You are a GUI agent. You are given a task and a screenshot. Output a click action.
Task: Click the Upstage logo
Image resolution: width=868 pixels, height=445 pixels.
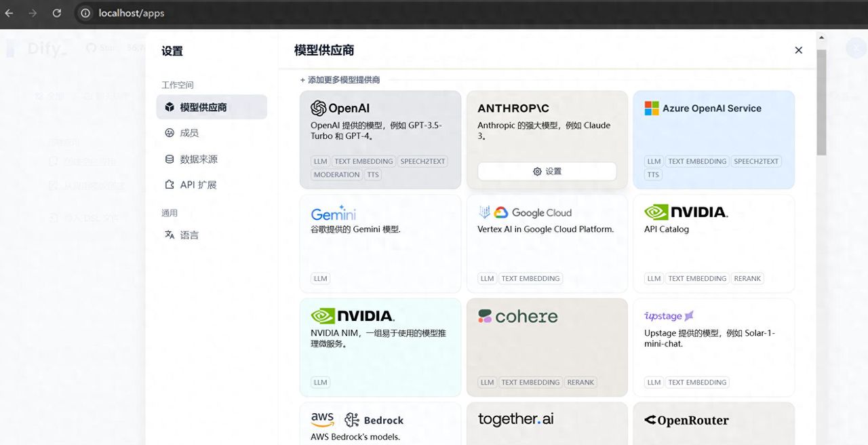669,316
